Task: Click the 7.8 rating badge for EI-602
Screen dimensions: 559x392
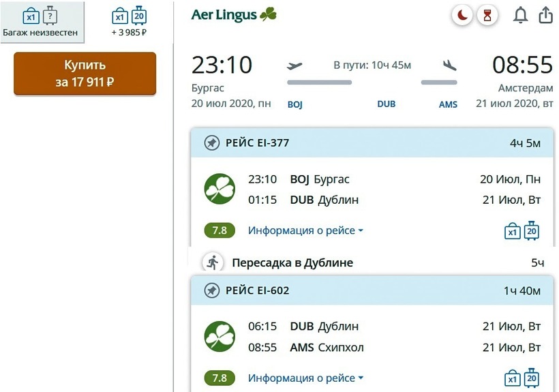Action: point(220,378)
